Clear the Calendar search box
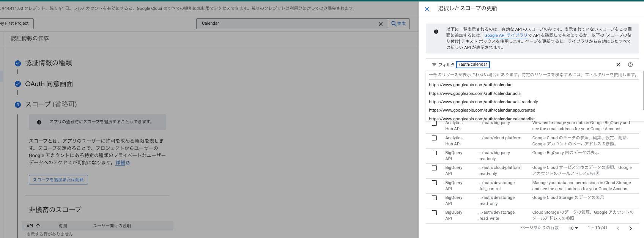 (x=381, y=24)
